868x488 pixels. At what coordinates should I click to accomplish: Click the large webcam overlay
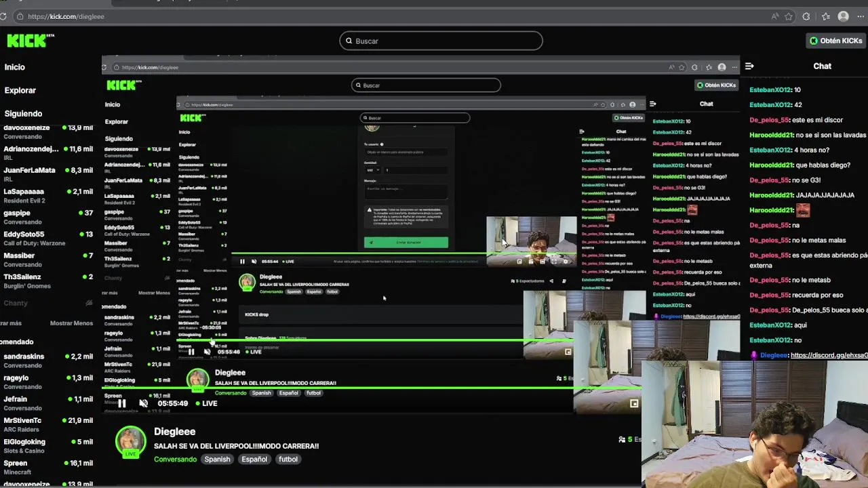click(x=754, y=424)
